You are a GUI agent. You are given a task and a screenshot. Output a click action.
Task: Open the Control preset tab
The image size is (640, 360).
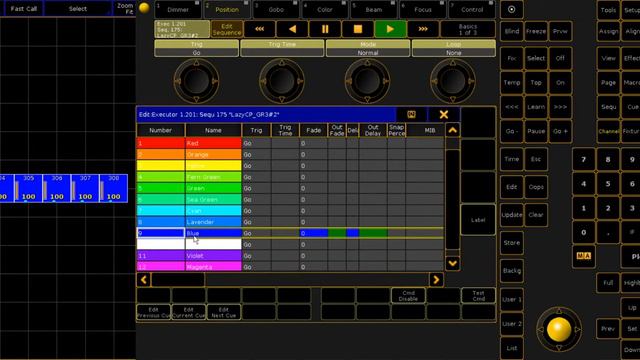(x=472, y=9)
